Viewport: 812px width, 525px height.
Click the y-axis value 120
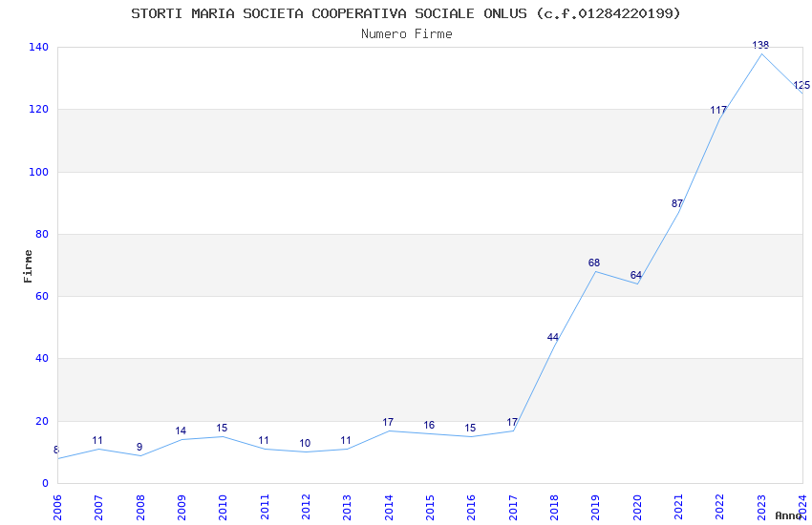click(39, 110)
